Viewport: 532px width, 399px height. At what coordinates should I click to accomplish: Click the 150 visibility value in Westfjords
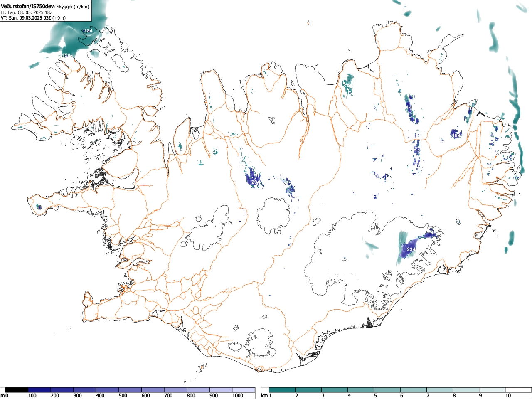[66, 55]
